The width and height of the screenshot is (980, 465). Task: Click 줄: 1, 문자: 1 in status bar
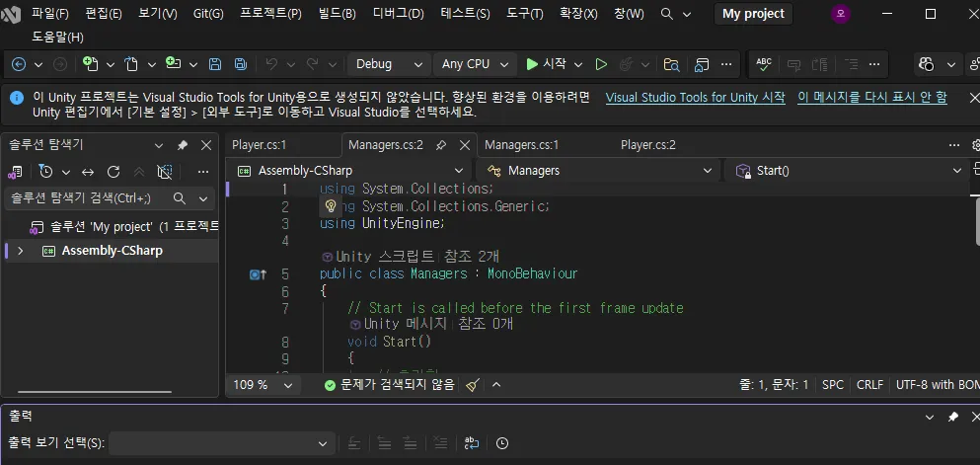(x=774, y=385)
